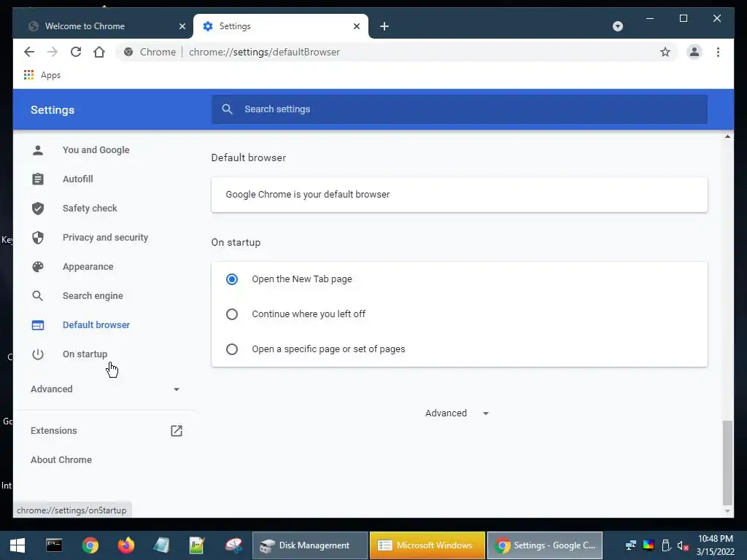The image size is (747, 560).
Task: Open the profile avatar menu
Action: pyautogui.click(x=694, y=52)
